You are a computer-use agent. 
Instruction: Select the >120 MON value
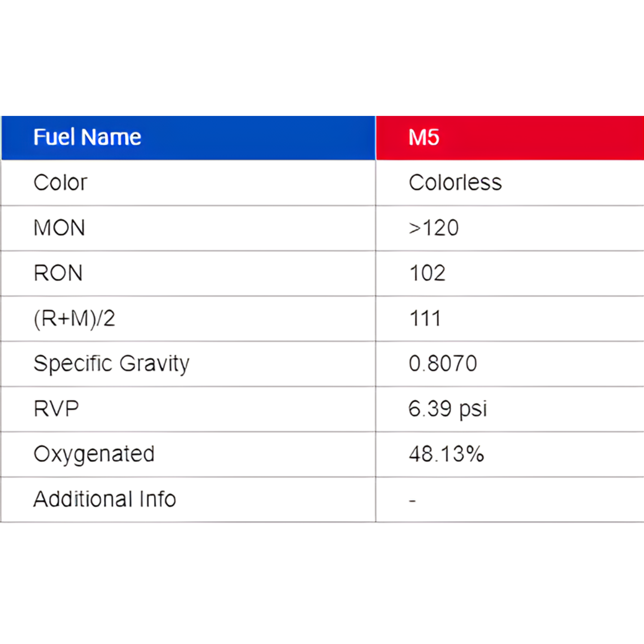(x=434, y=228)
